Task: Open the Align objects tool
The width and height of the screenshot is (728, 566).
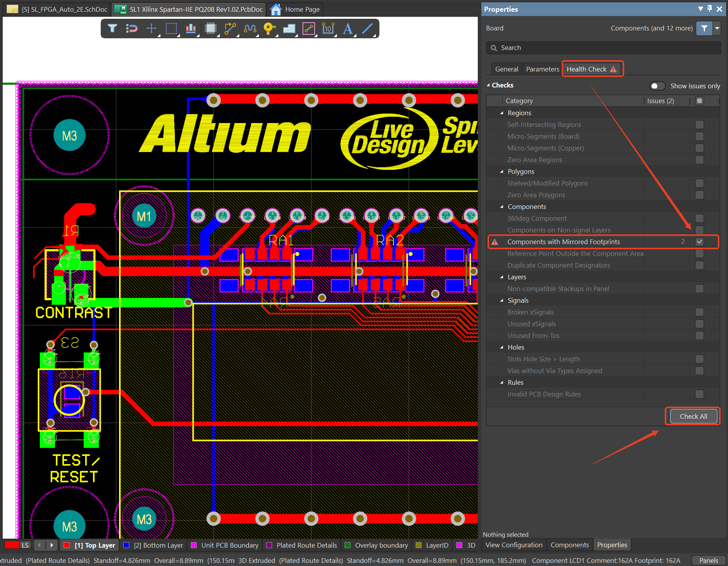Action: (x=191, y=29)
